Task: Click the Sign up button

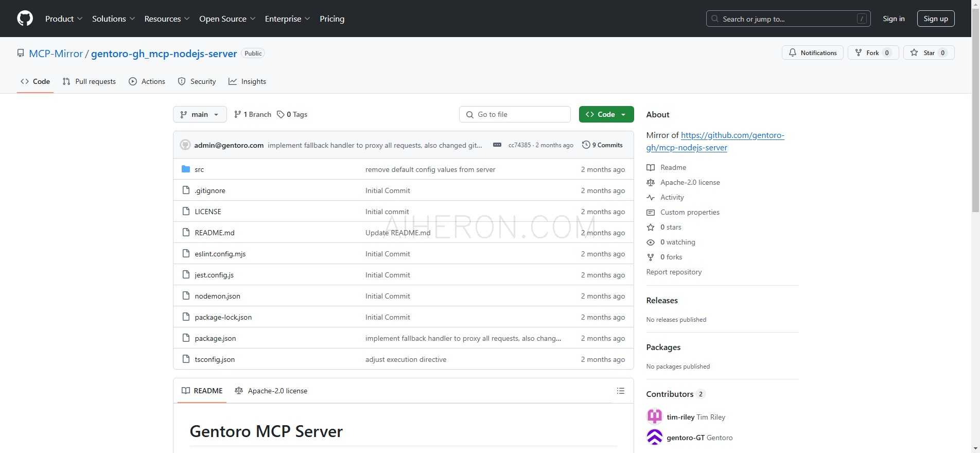Action: point(935,19)
